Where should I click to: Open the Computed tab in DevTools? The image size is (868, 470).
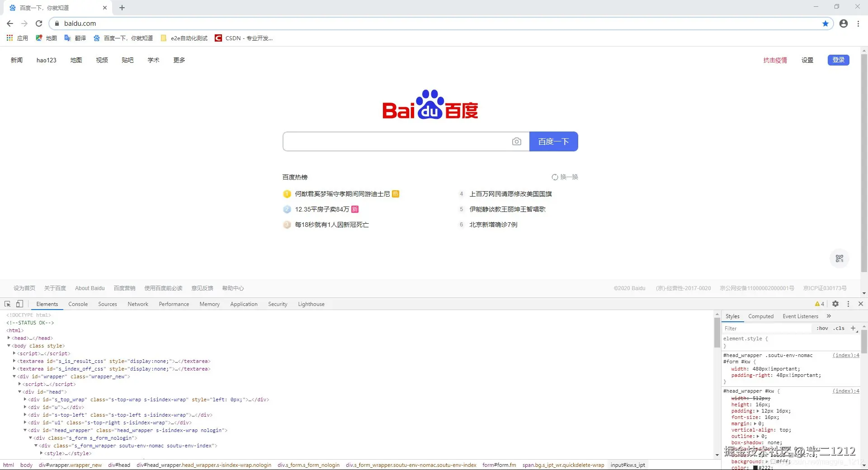[x=760, y=316]
